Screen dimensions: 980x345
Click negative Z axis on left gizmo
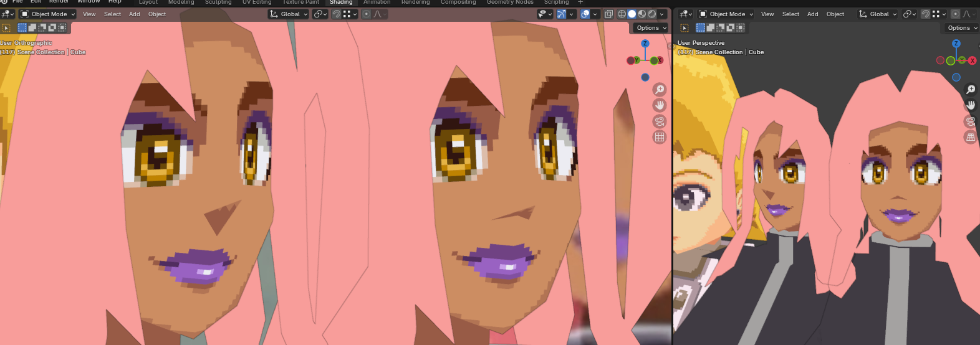(x=645, y=77)
